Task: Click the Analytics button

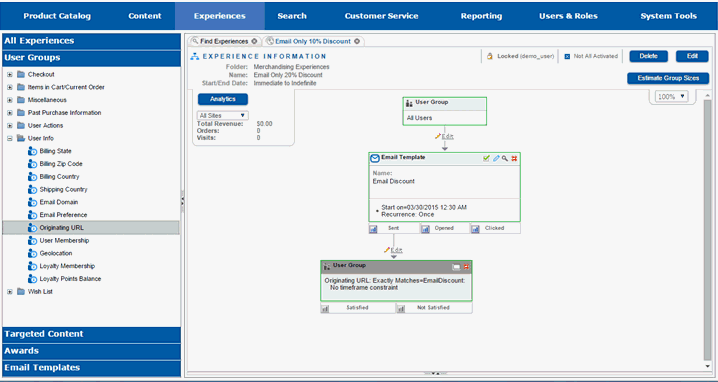Action: pyautogui.click(x=223, y=99)
